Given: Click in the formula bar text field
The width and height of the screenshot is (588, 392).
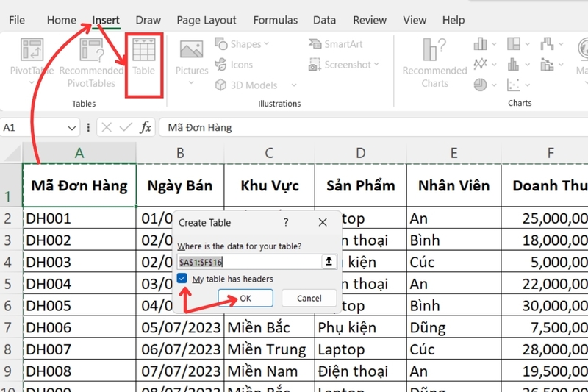Looking at the screenshot, I should pos(373,127).
